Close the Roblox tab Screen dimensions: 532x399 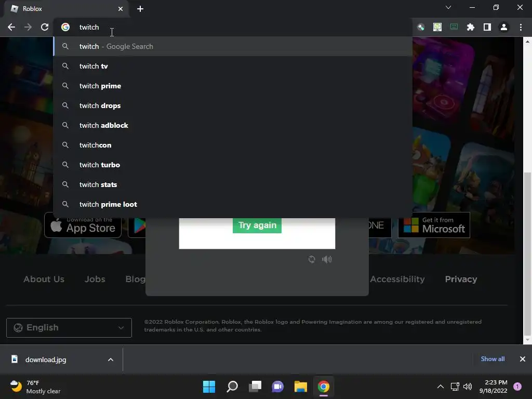tap(121, 9)
